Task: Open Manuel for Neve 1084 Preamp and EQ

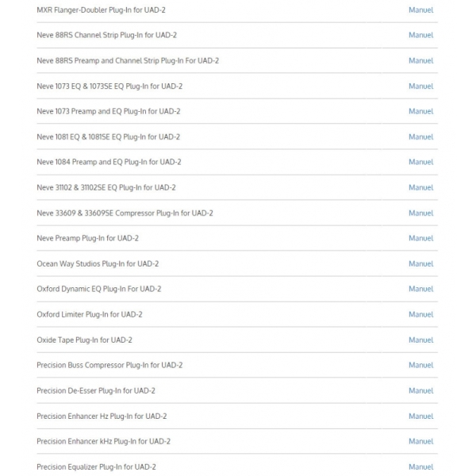Action: click(420, 162)
